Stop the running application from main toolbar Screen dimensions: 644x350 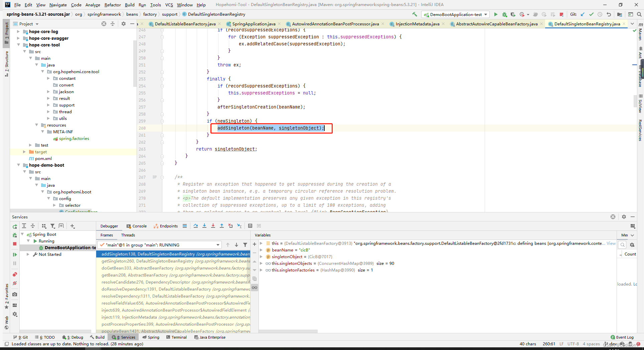(561, 14)
